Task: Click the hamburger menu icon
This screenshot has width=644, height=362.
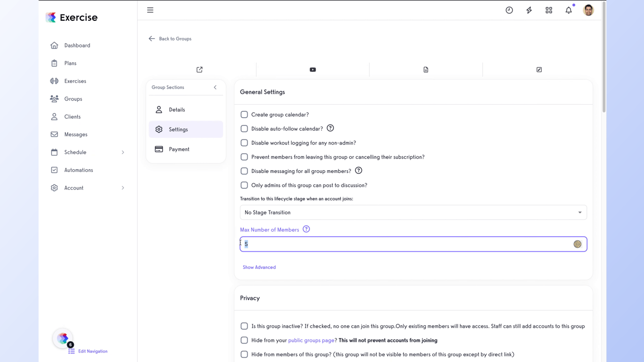Action: tap(150, 10)
